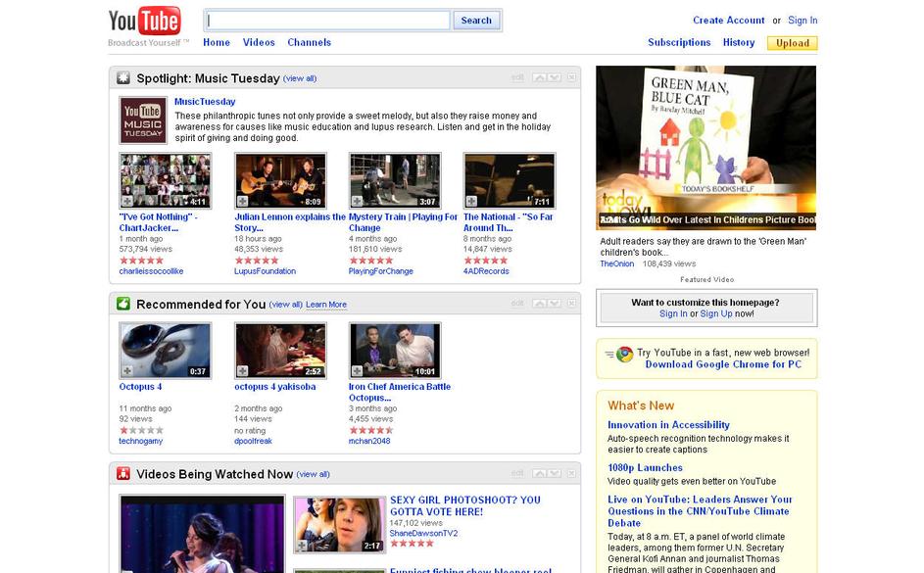The image size is (924, 573).
Task: Open the Channels tab
Action: click(309, 42)
